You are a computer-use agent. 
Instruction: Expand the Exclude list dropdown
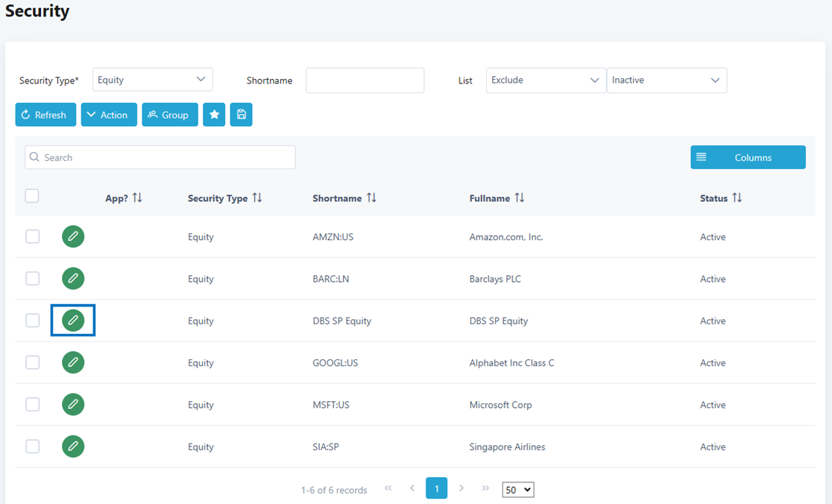pos(546,81)
